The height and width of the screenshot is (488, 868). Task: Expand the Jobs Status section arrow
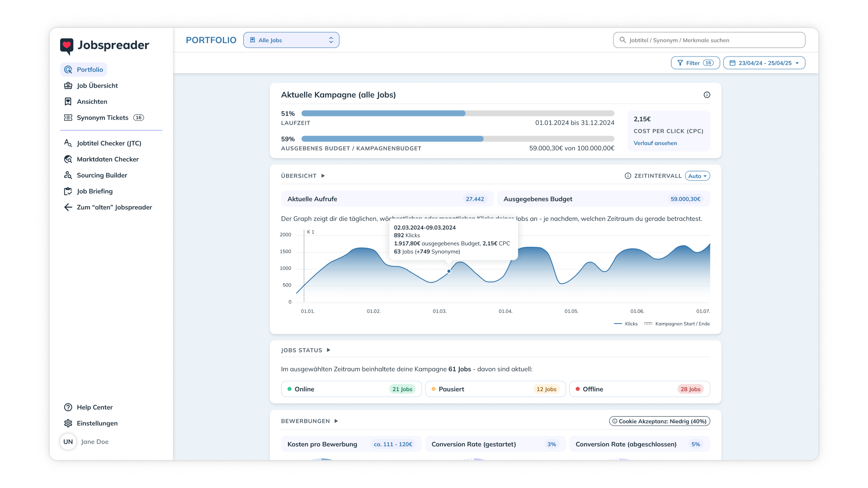(x=329, y=350)
